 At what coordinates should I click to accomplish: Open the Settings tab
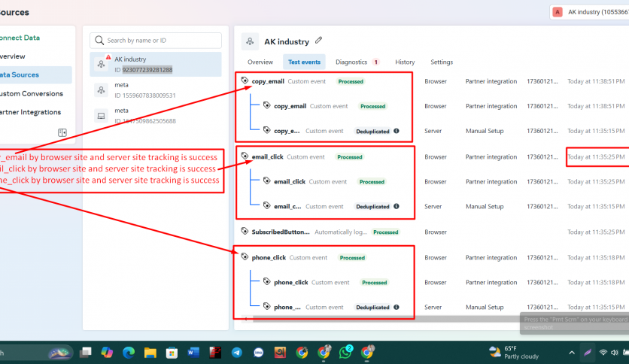point(442,62)
